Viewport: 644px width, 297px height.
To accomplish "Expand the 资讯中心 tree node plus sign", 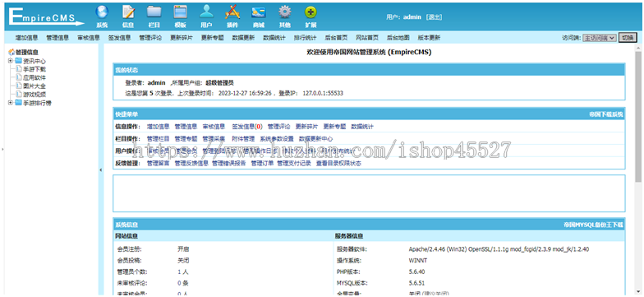I will pos(11,61).
